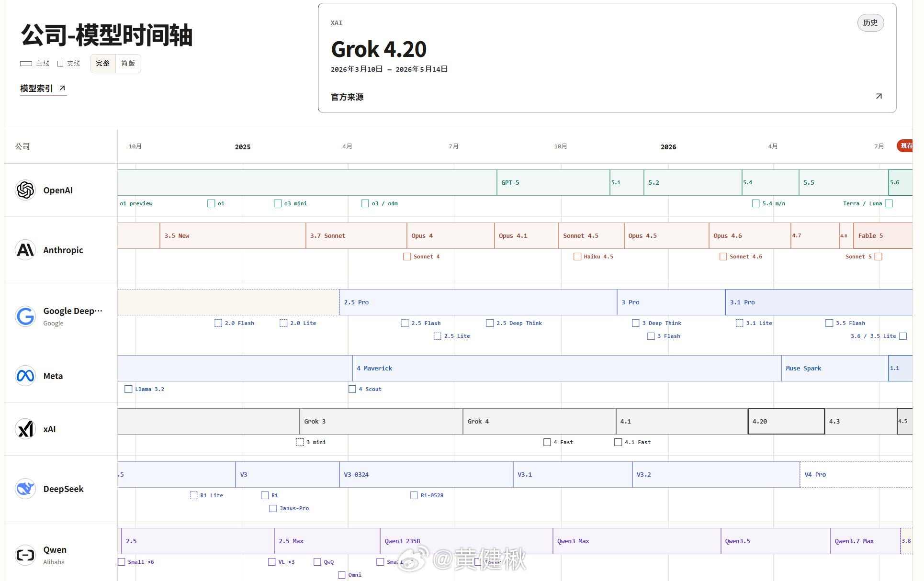The height and width of the screenshot is (581, 924).
Task: Select the xAI 4.3 timeline segment
Action: click(x=861, y=421)
